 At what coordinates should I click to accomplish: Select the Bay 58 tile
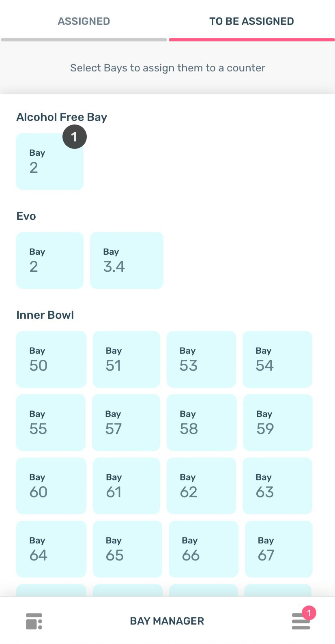(202, 422)
